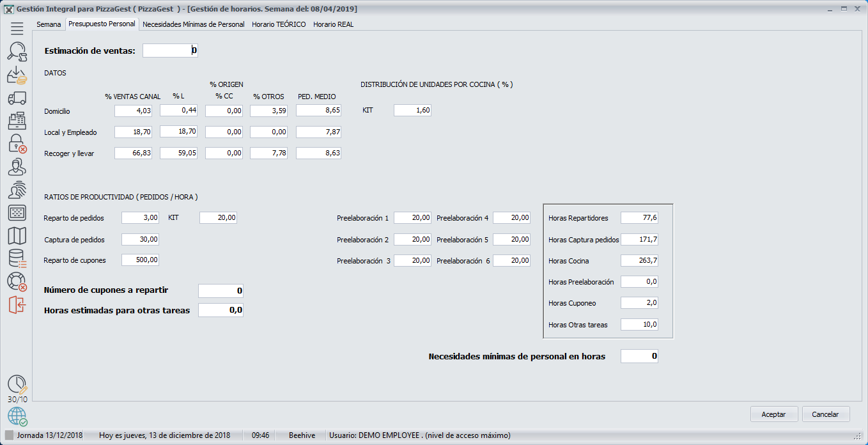Click the Horas Repartidores value field

(639, 218)
